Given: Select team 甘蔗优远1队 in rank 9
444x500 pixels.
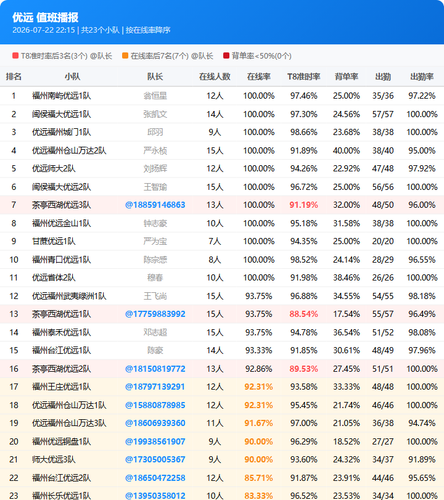Looking at the screenshot, I should tap(54, 241).
